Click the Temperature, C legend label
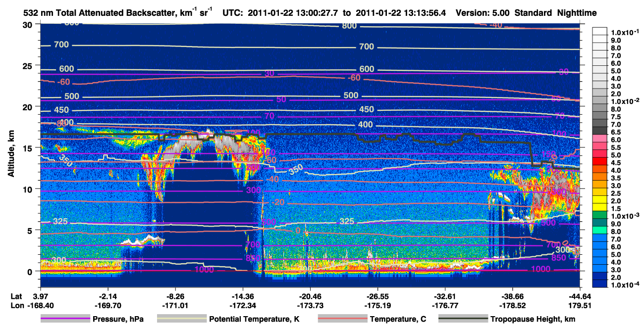 pyautogui.click(x=398, y=319)
